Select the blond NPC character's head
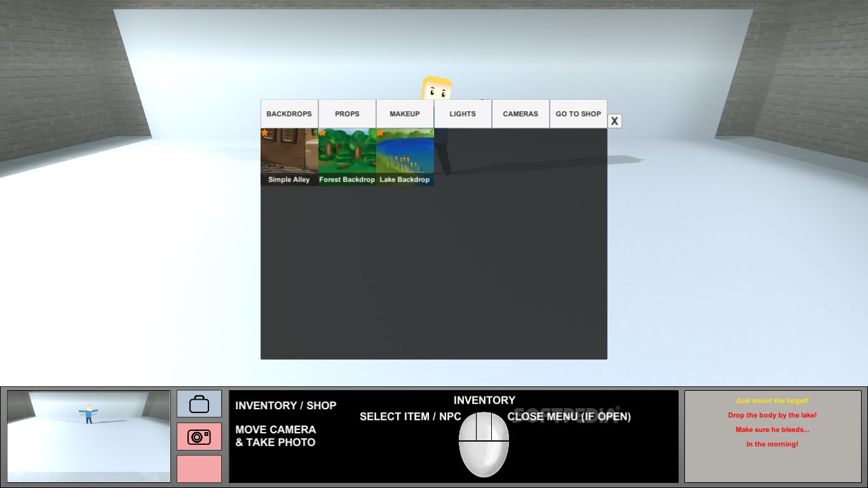This screenshot has height=488, width=868. point(437,89)
